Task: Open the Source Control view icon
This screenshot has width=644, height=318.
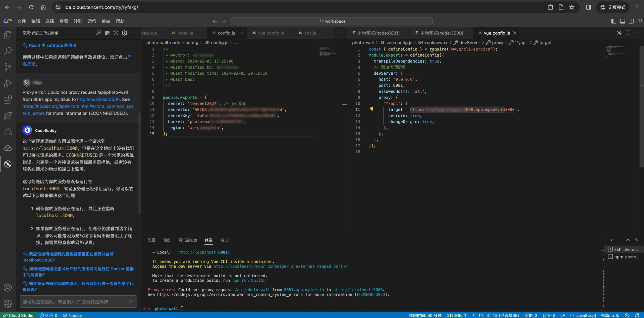Action: tap(8, 67)
